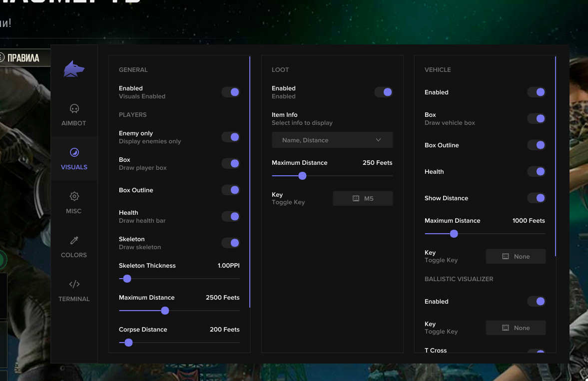Disable Draw skeleton toggle

coord(230,243)
